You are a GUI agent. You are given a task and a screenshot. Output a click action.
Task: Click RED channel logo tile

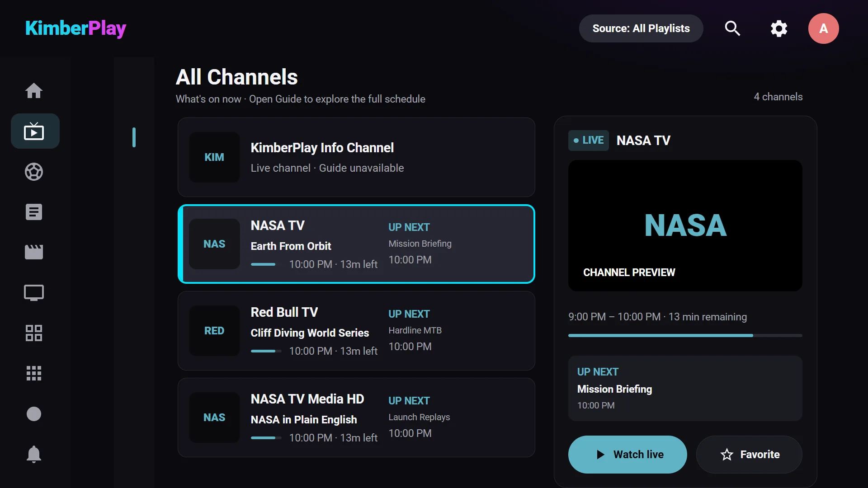[214, 331]
